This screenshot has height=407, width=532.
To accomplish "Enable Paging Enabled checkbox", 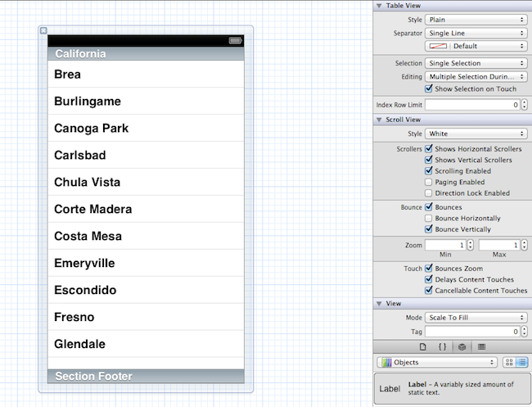I will (x=429, y=182).
